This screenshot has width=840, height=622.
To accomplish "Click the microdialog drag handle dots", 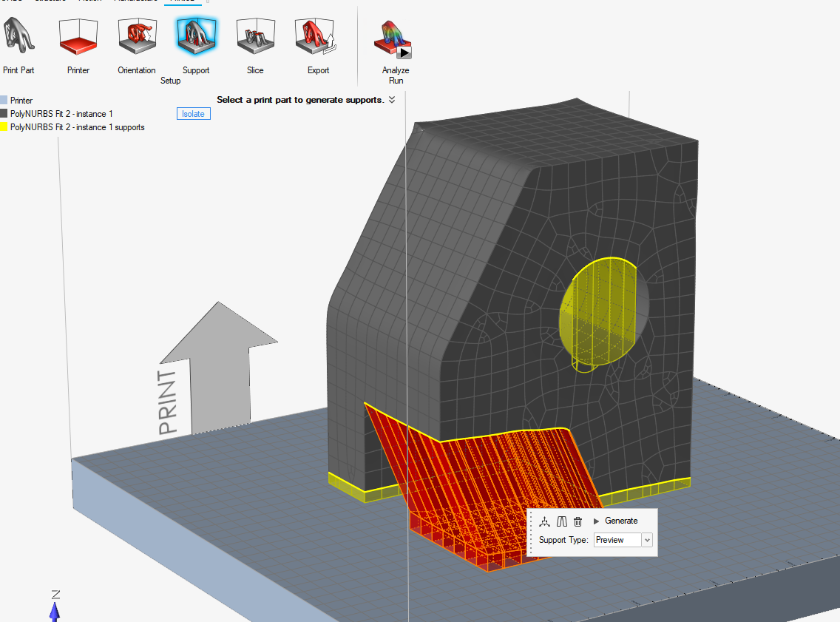I will [531, 532].
